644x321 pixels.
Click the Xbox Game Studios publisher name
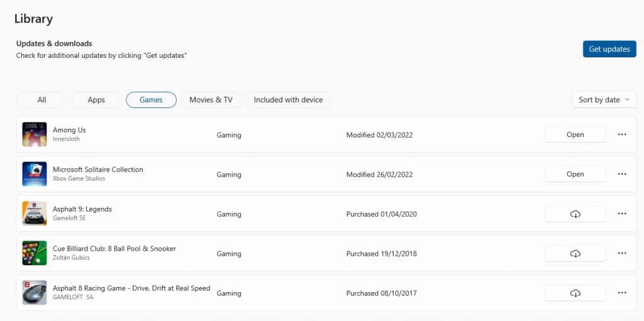(79, 178)
